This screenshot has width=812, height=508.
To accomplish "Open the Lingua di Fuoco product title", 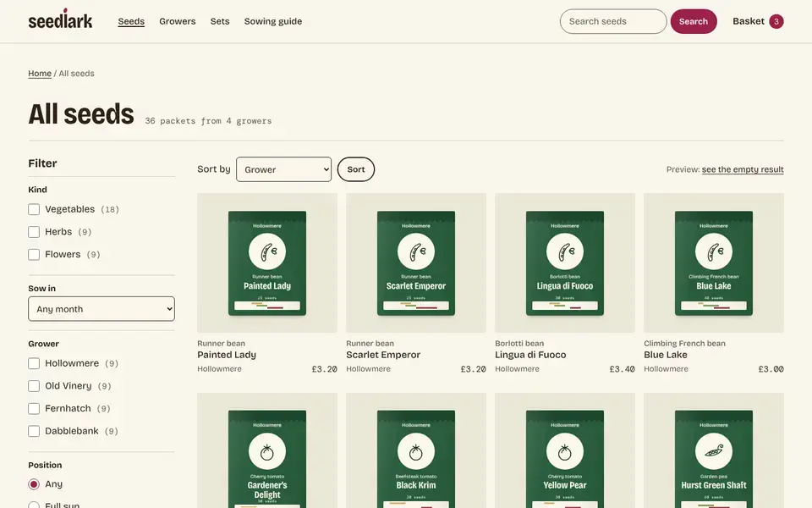I will [530, 355].
